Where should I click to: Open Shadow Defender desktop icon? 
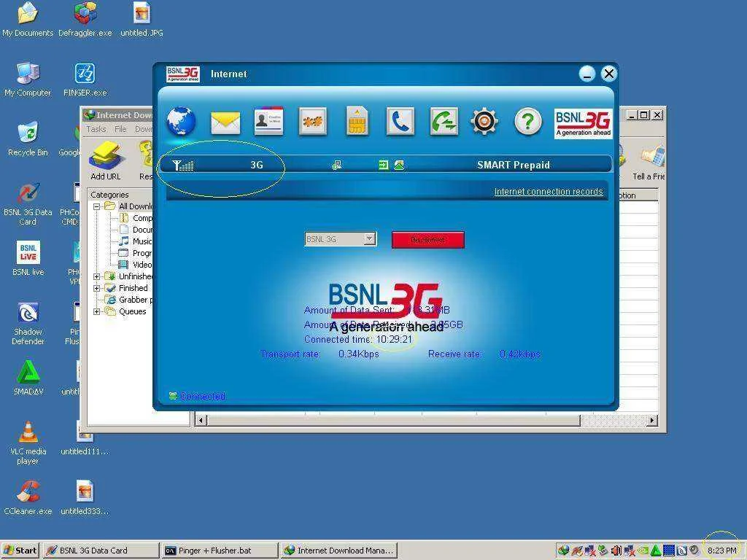tap(28, 323)
